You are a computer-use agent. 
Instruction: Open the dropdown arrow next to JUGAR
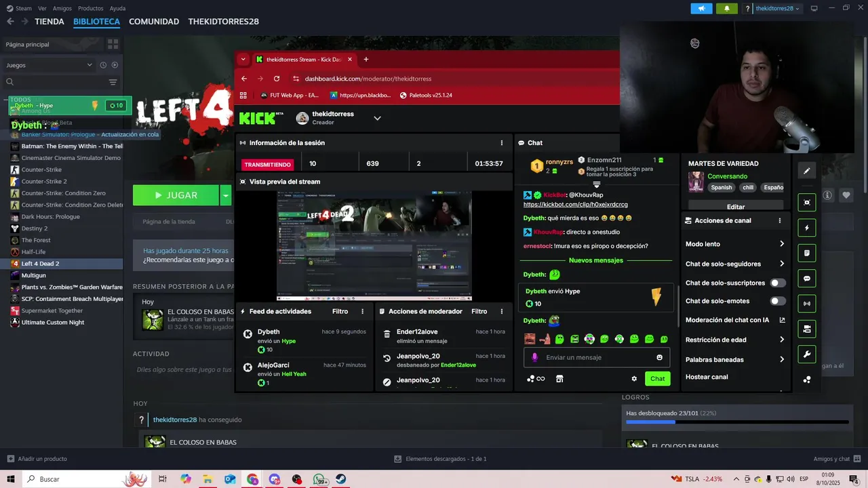click(225, 195)
